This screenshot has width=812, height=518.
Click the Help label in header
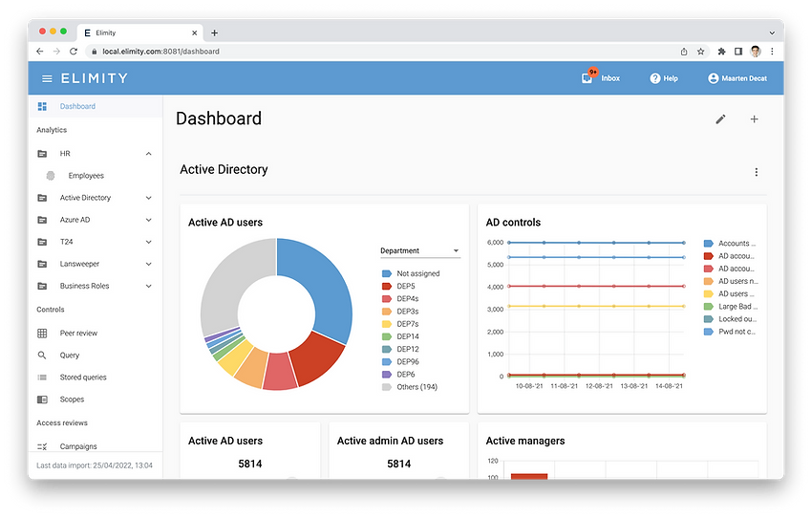pyautogui.click(x=671, y=78)
